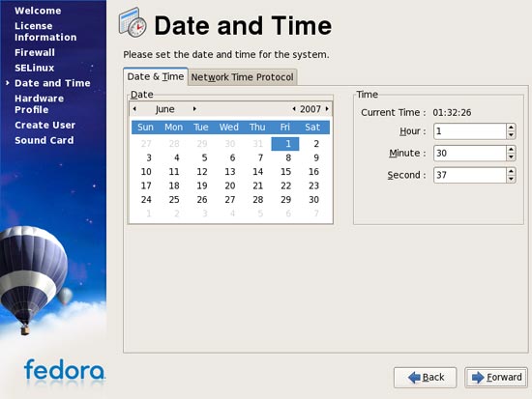The image size is (532, 399).
Task: Click the Date and Time clock icon
Action: pos(133,22)
